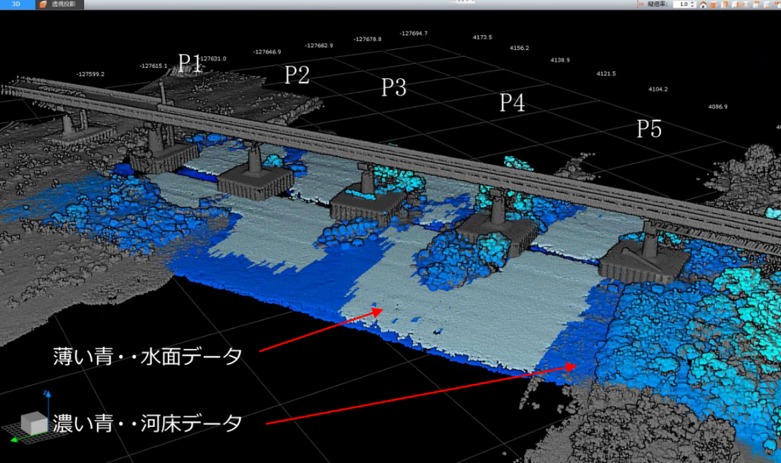Click the P2 pier label
Image resolution: width=781 pixels, height=463 pixels.
297,74
